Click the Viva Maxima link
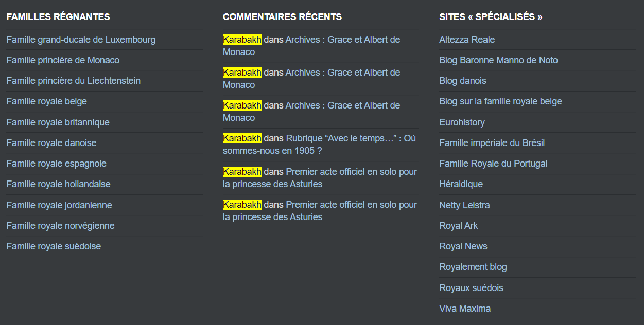The width and height of the screenshot is (644, 325). [464, 309]
